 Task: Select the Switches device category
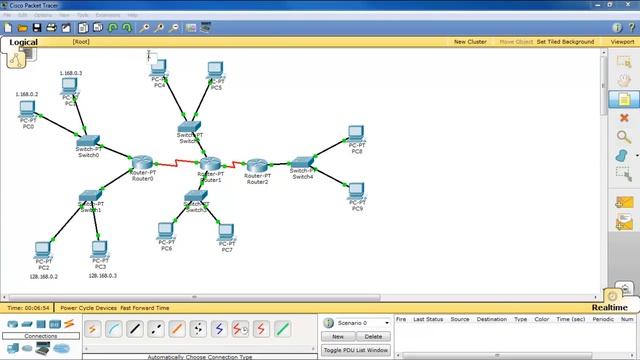(27, 324)
